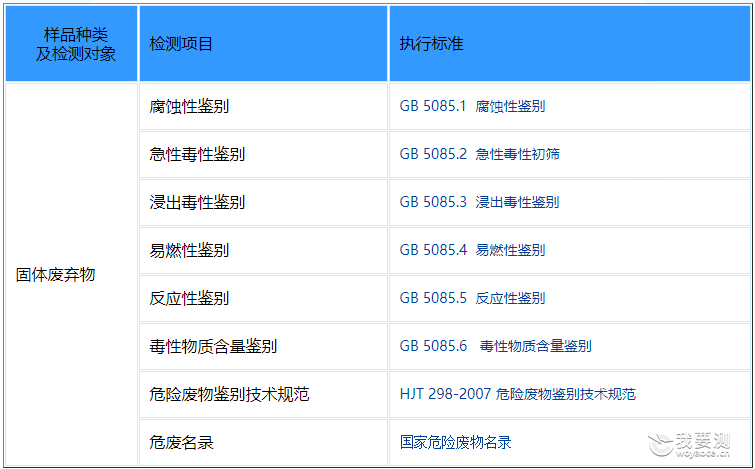Click the 执行标准 column header
Image resolution: width=755 pixels, height=469 pixels.
(x=570, y=44)
